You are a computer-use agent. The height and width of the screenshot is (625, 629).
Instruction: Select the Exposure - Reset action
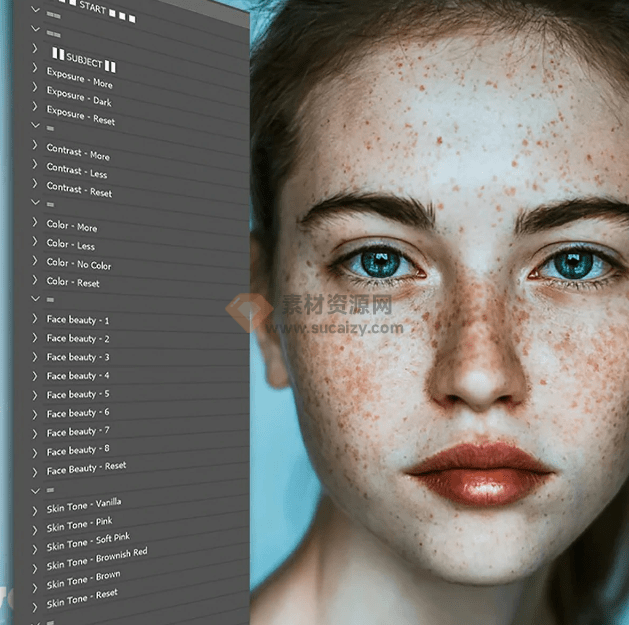click(x=80, y=116)
